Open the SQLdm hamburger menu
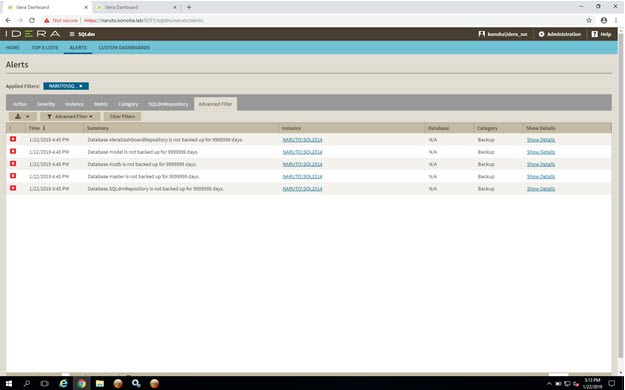 (x=72, y=34)
